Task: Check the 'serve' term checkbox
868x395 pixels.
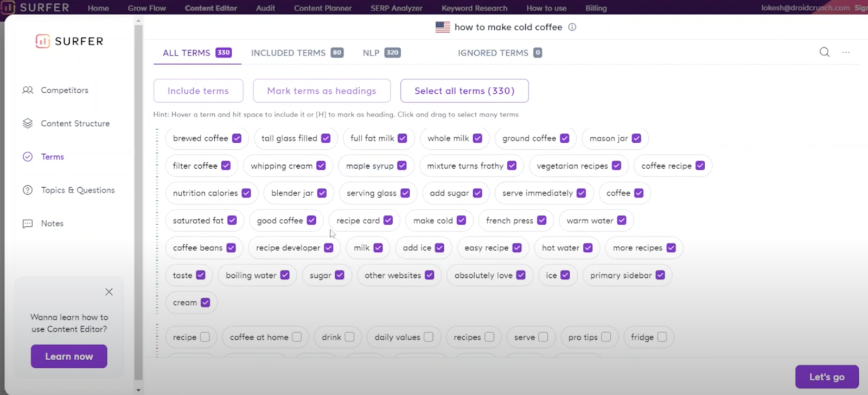Action: pyautogui.click(x=543, y=337)
